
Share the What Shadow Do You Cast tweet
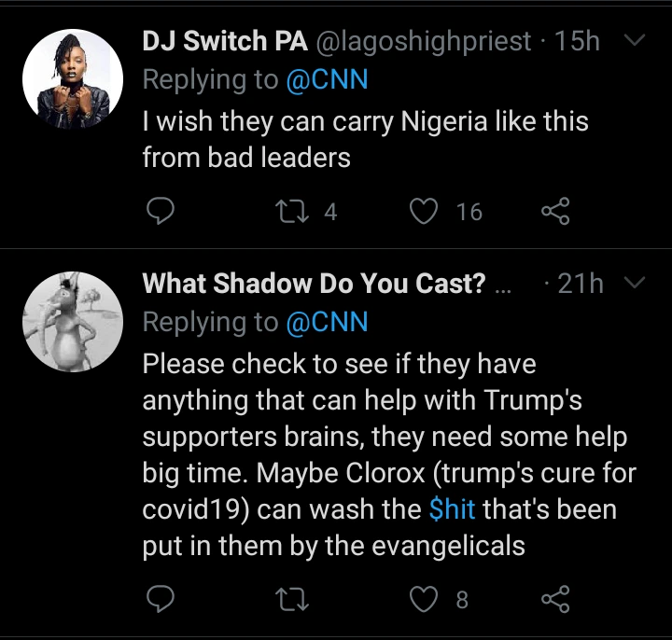[x=555, y=598]
